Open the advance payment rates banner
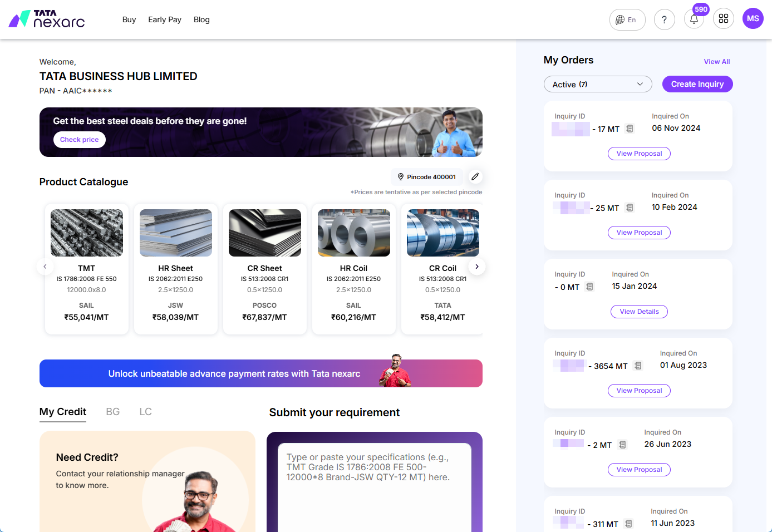 click(261, 373)
